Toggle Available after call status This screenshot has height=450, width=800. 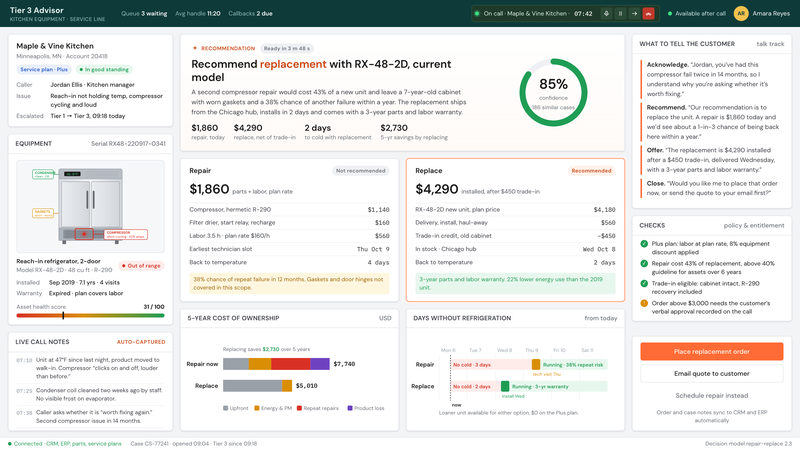coord(696,14)
